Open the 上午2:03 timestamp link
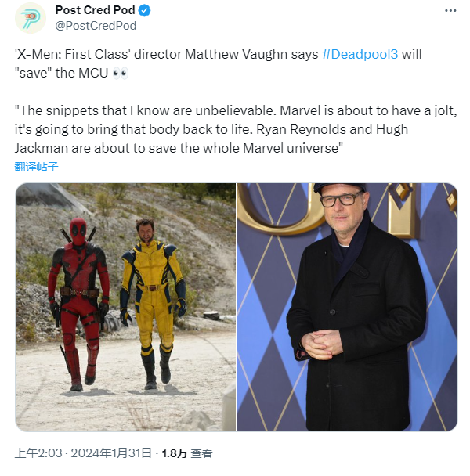 pos(38,453)
